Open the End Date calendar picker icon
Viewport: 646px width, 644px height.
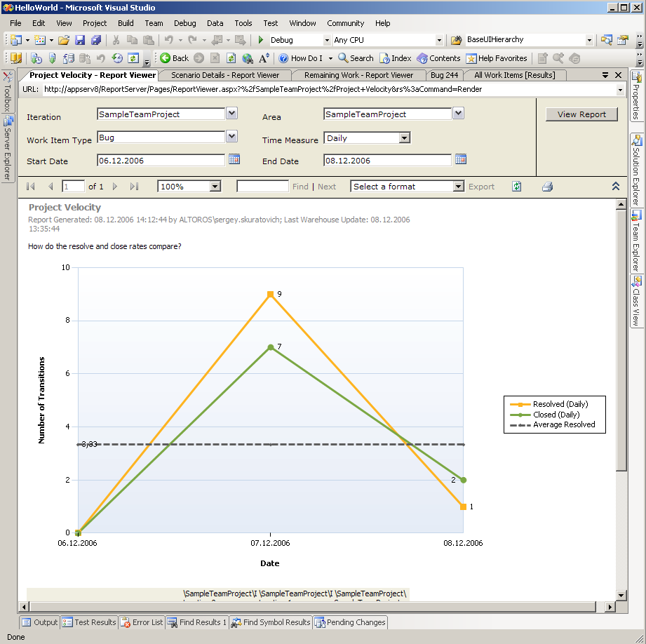[x=461, y=159]
